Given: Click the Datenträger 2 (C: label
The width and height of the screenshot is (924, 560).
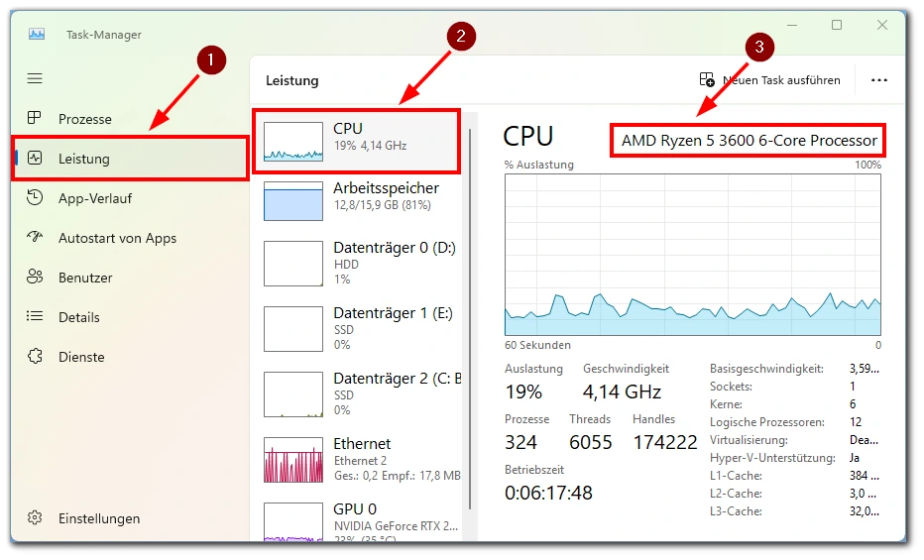Looking at the screenshot, I should pyautogui.click(x=397, y=379).
